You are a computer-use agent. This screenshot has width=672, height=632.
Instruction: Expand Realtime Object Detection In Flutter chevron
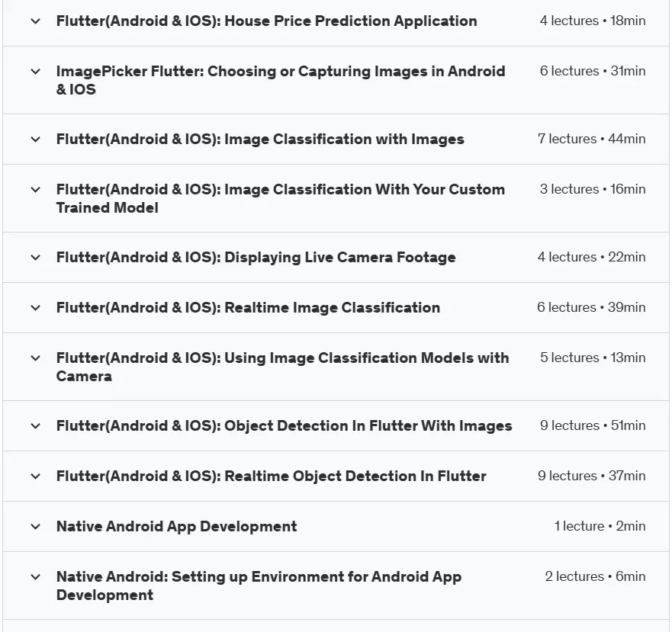click(36, 476)
